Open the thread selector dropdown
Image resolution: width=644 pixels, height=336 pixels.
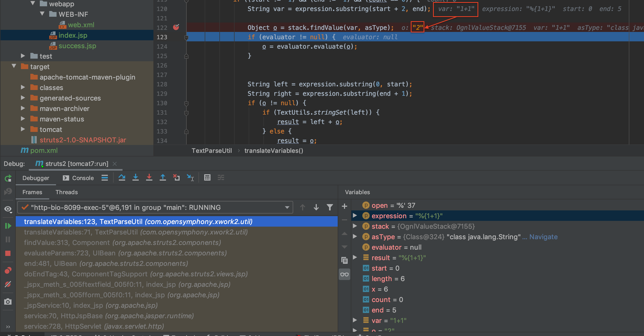tap(287, 208)
